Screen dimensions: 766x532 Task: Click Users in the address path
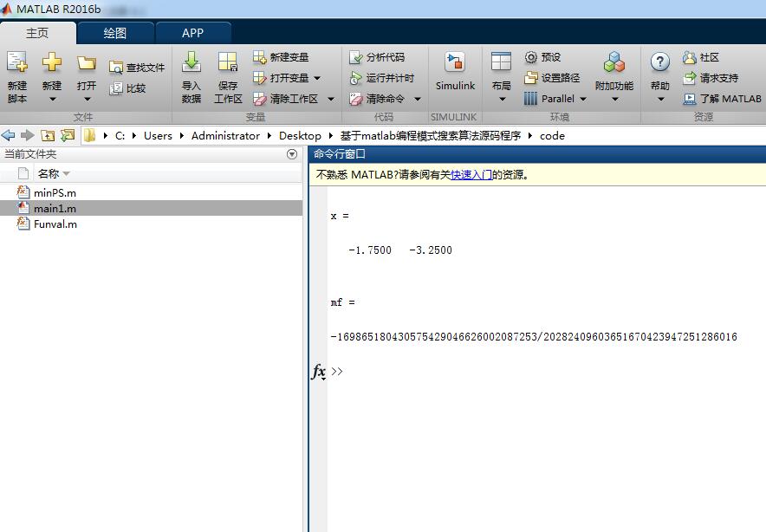pos(158,136)
